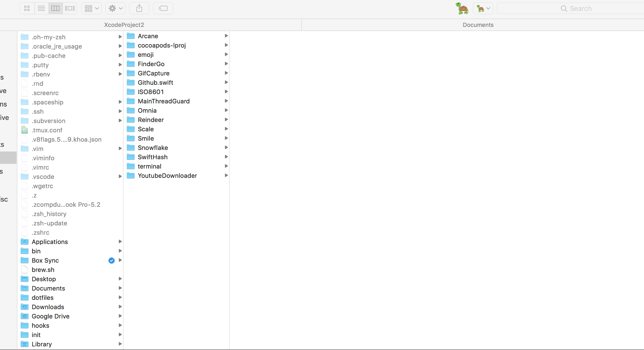
Task: Open the Downloads folder
Action: coord(48,307)
